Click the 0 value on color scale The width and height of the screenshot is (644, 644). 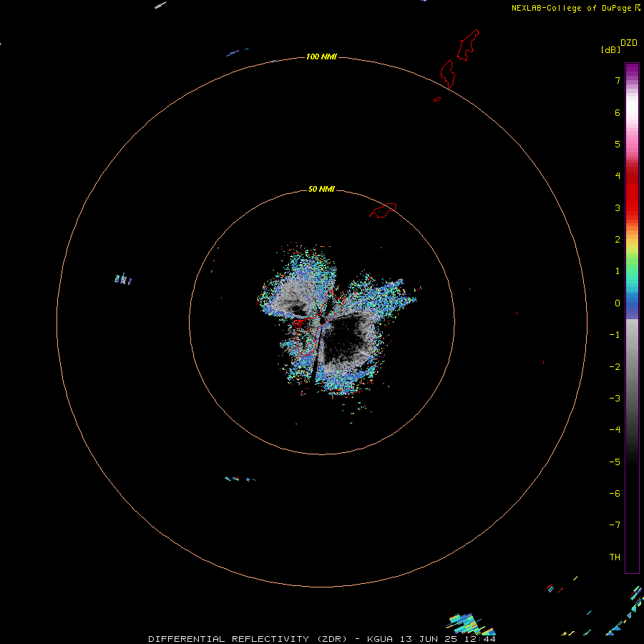pyautogui.click(x=618, y=303)
